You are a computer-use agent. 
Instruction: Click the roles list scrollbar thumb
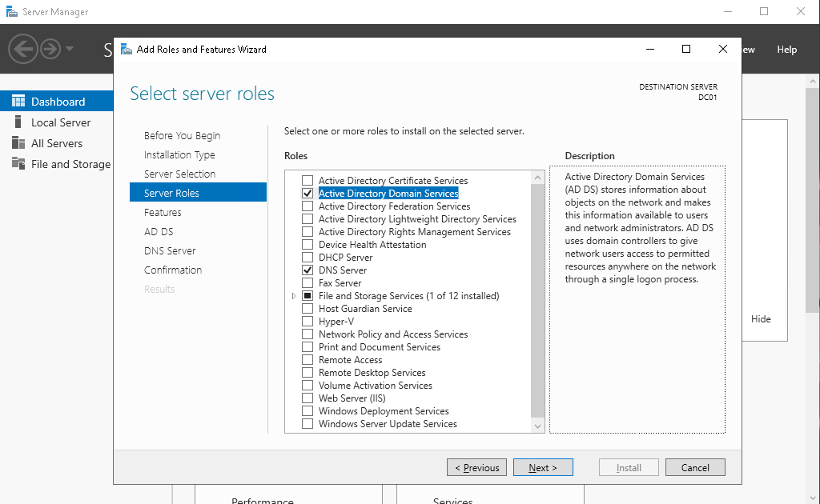coord(537,300)
